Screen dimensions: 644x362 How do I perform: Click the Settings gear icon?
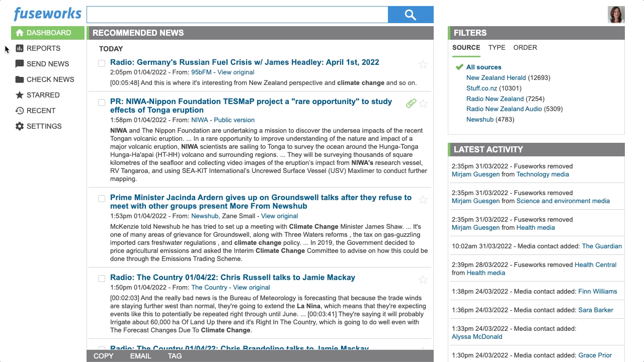pos(20,126)
